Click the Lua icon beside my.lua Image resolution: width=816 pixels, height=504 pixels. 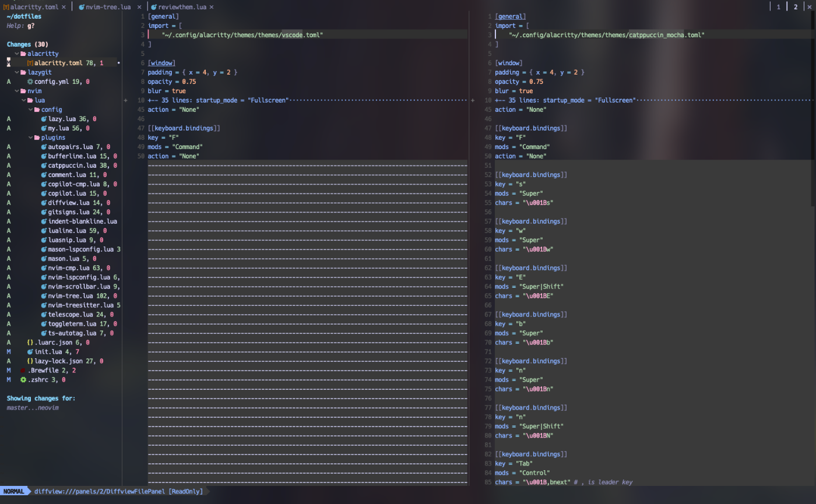[x=44, y=128]
